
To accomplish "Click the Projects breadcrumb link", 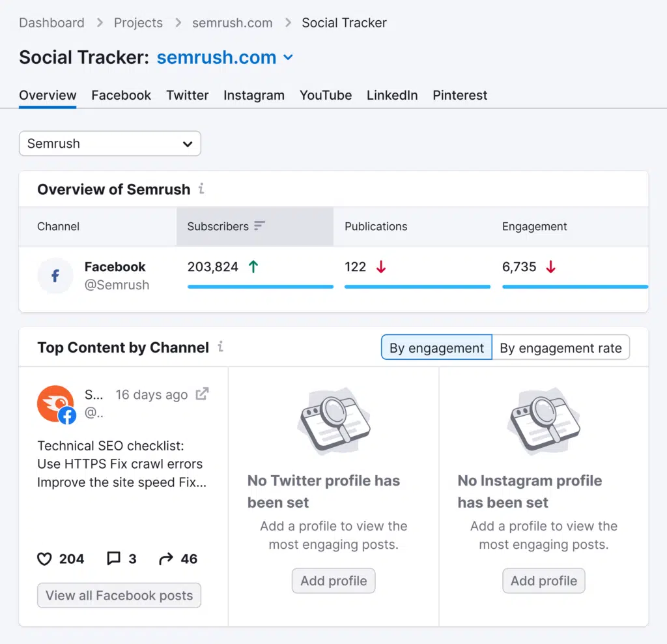I will tap(138, 23).
